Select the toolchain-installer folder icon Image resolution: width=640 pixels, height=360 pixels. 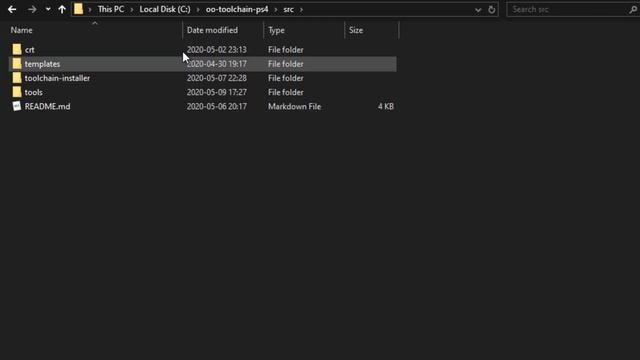pyautogui.click(x=17, y=78)
